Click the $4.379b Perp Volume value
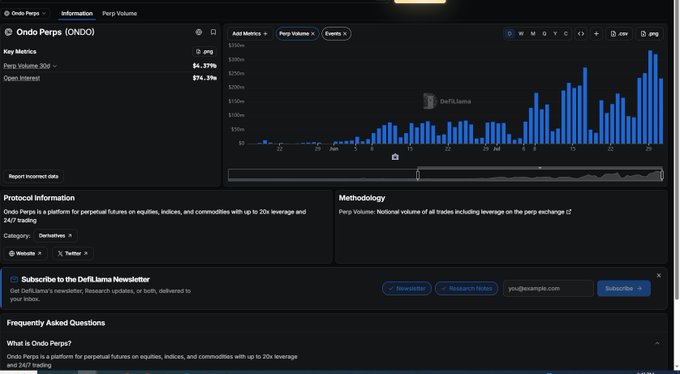 point(204,66)
